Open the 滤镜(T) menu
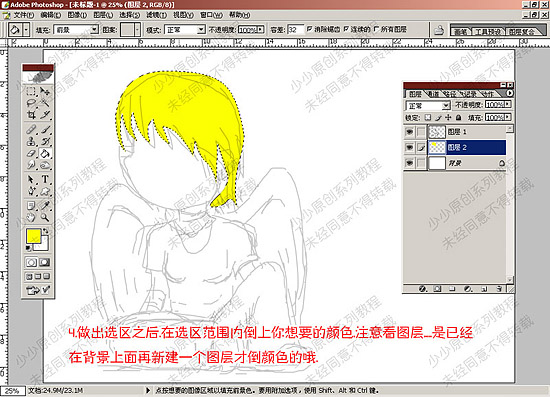The image size is (550, 397). pos(156,15)
